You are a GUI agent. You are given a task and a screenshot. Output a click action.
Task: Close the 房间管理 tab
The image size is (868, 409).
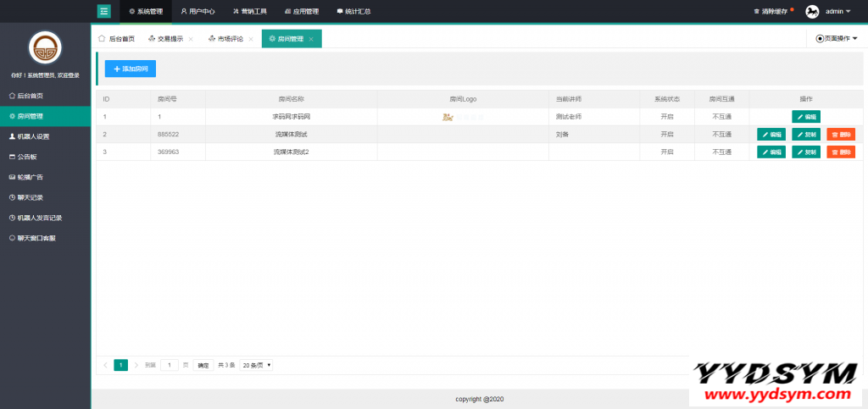311,39
